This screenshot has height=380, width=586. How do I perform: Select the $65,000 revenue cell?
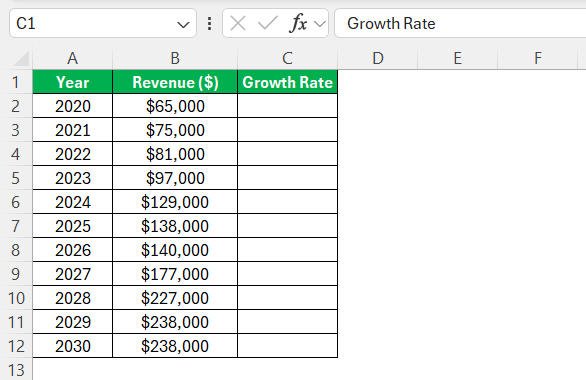click(175, 106)
